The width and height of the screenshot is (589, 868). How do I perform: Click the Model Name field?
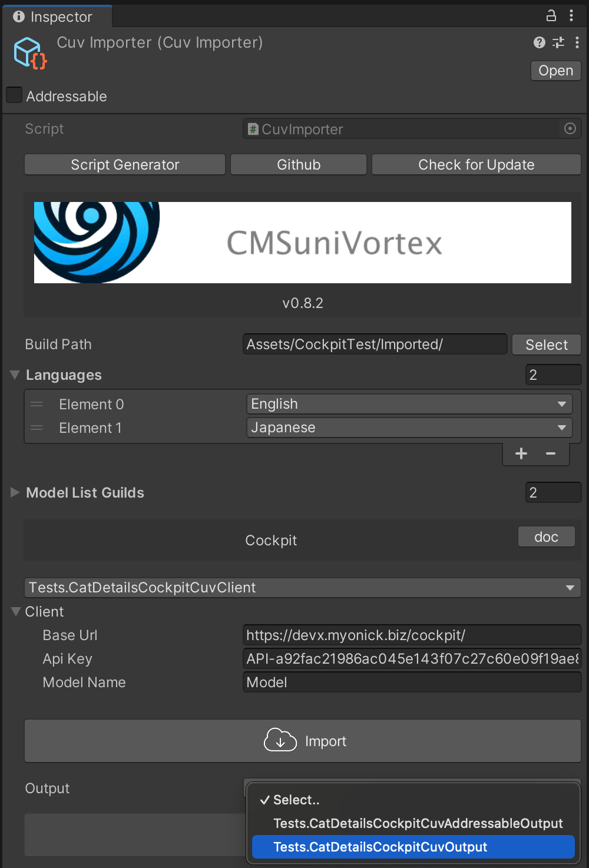point(412,683)
